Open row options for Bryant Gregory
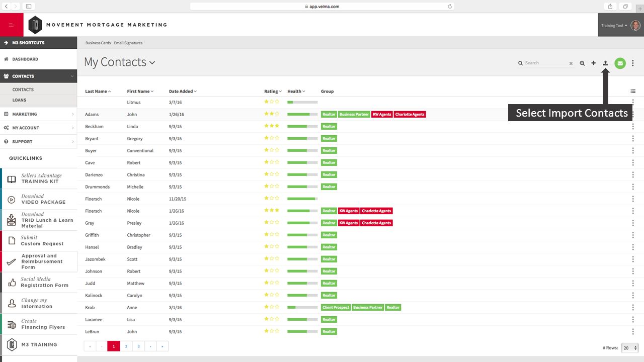 (x=633, y=139)
